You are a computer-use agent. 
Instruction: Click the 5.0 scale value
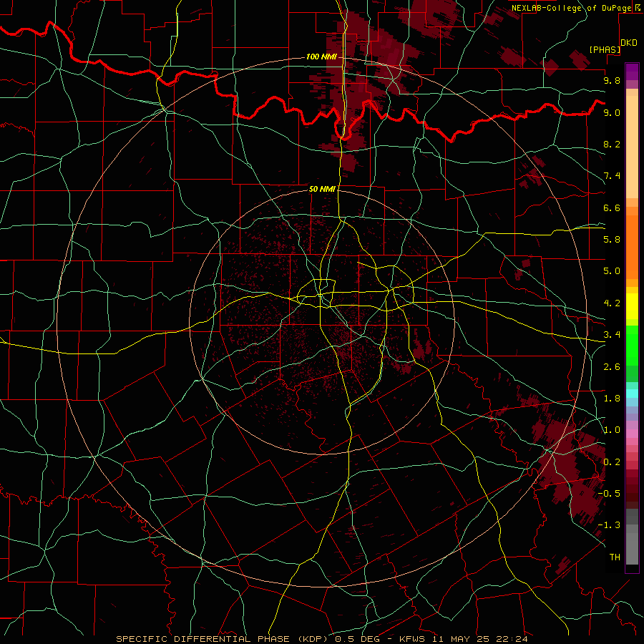612,271
